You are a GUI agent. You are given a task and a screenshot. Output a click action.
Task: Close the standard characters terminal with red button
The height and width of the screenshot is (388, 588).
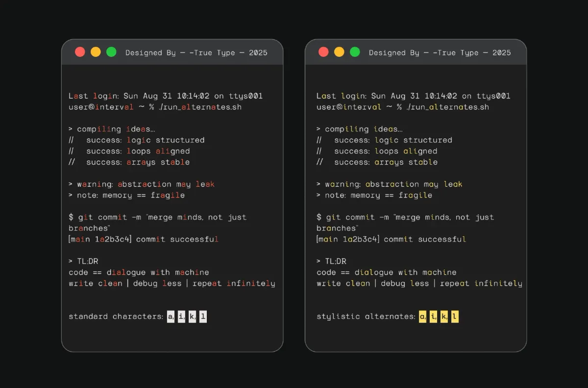[80, 52]
